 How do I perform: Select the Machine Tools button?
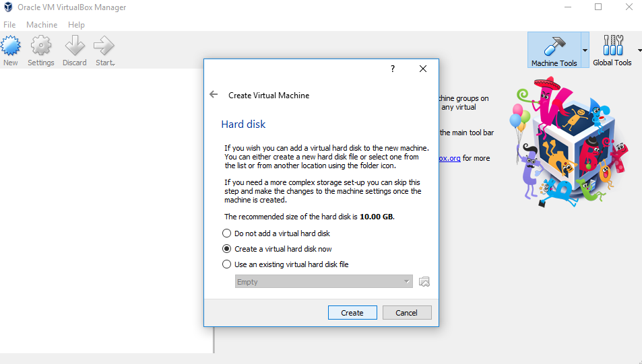(x=554, y=50)
